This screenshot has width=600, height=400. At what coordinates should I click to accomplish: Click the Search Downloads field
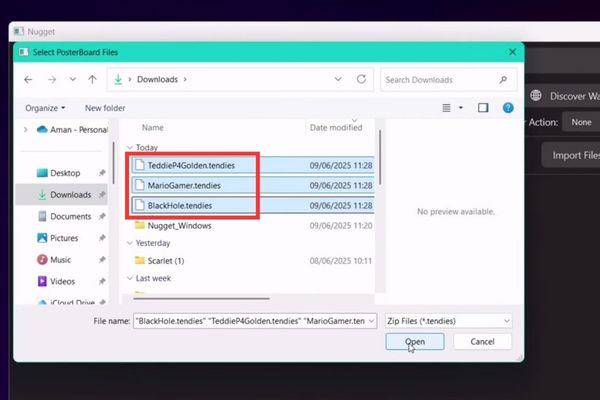click(x=445, y=79)
